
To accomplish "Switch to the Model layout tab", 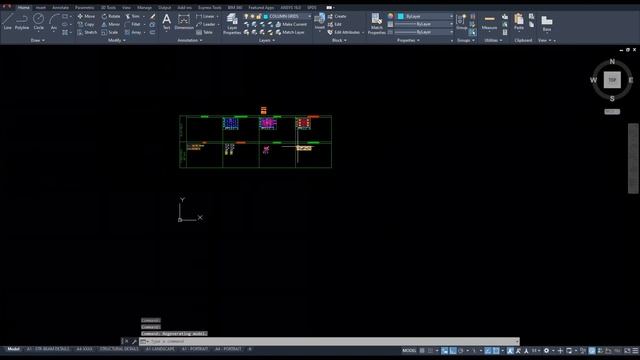I will click(x=13, y=349).
